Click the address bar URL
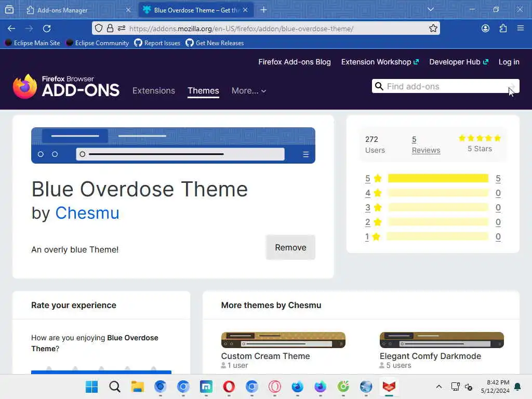The height and width of the screenshot is (399, 532). point(241,29)
